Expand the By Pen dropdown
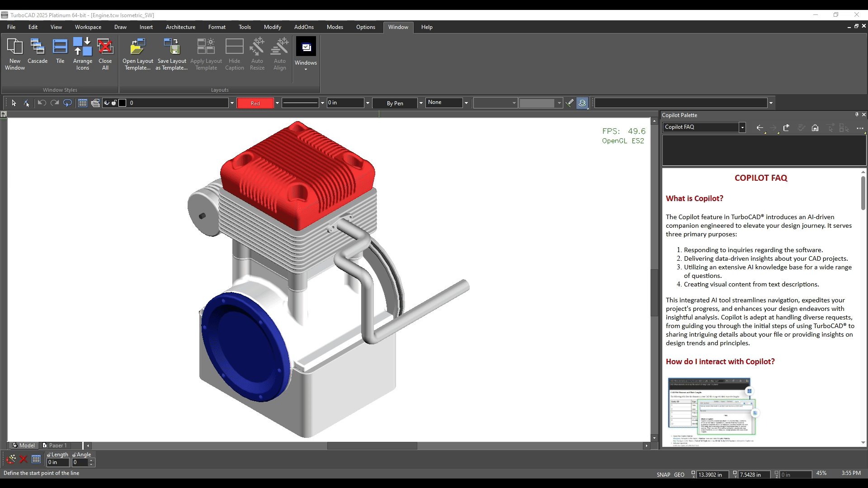 tap(420, 103)
